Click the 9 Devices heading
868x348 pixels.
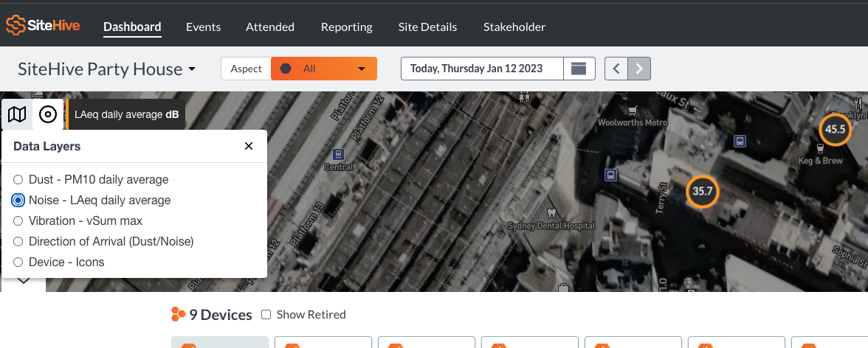(x=221, y=315)
